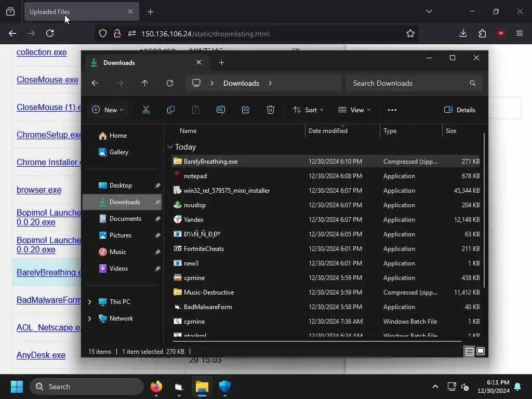Screen dimensions: 532x399
Task: Click the CloseMouse.exe link
Action: [x=47, y=79]
